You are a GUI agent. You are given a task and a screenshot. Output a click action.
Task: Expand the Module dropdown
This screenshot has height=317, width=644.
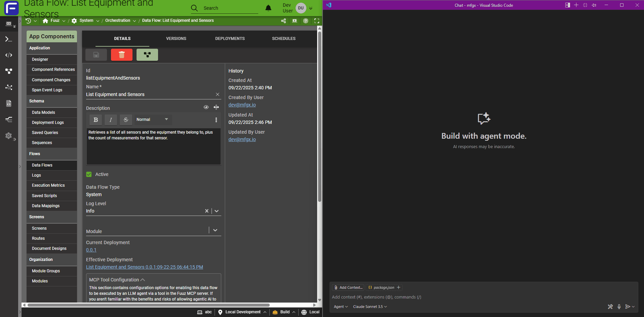point(215,230)
